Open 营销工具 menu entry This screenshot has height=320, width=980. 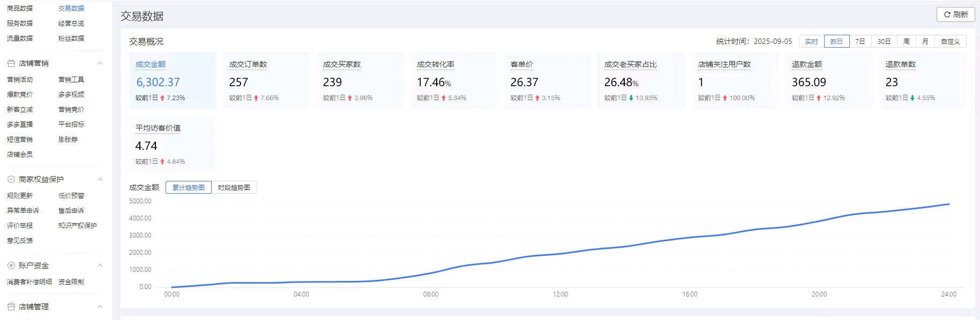coord(71,79)
